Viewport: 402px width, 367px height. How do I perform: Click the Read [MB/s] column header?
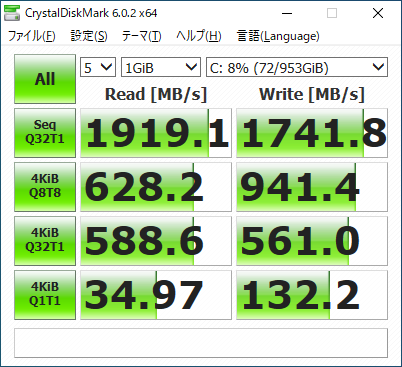point(156,94)
